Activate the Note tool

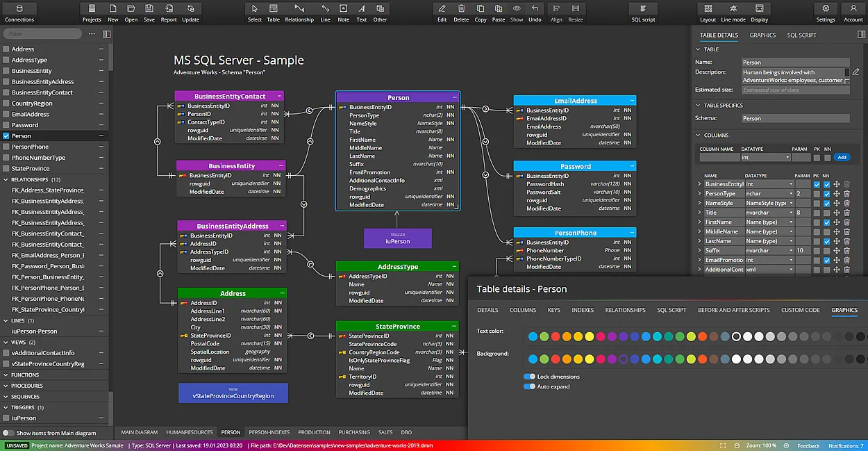pyautogui.click(x=343, y=10)
